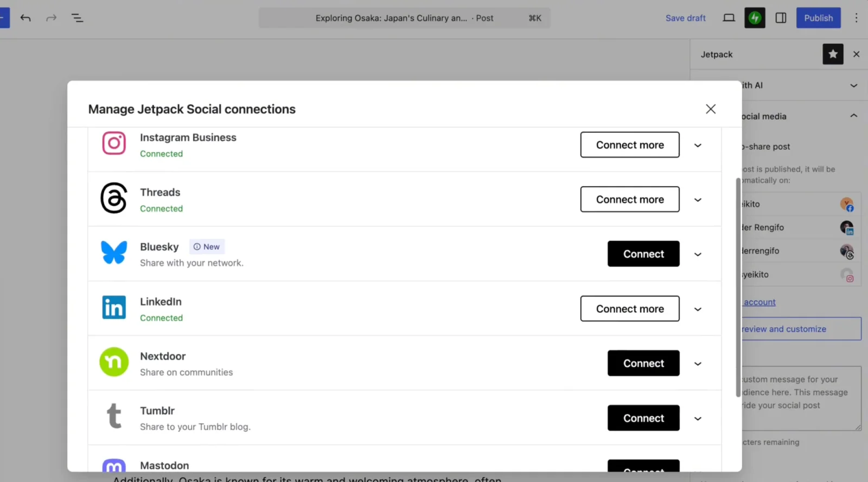Expand the Nextdoor connection details chevron
The image size is (868, 482).
(x=698, y=364)
